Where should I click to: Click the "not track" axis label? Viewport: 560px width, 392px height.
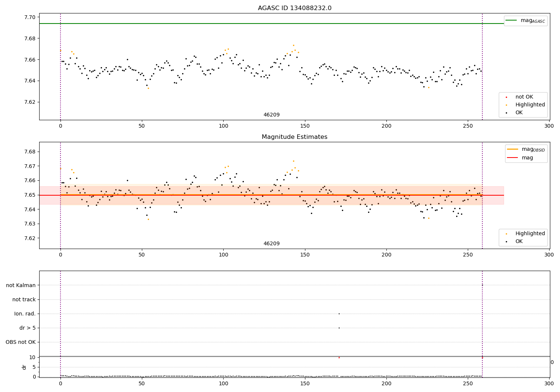[x=24, y=300]
